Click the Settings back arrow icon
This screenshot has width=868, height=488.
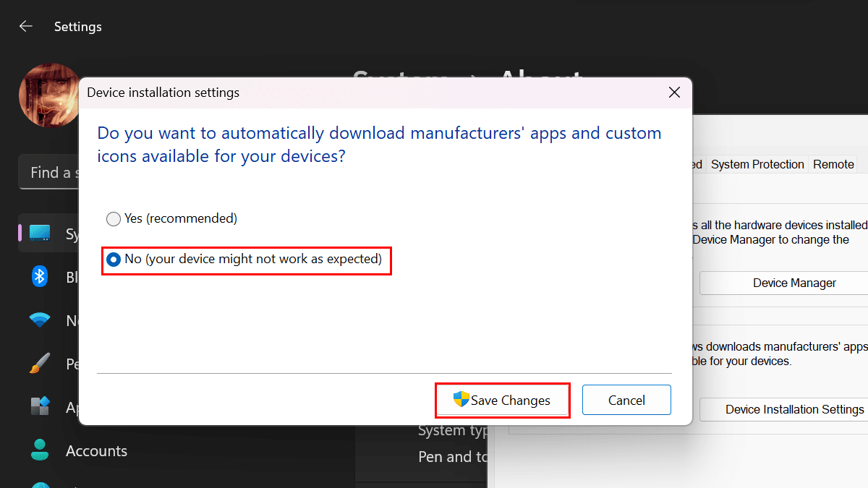pos(26,27)
